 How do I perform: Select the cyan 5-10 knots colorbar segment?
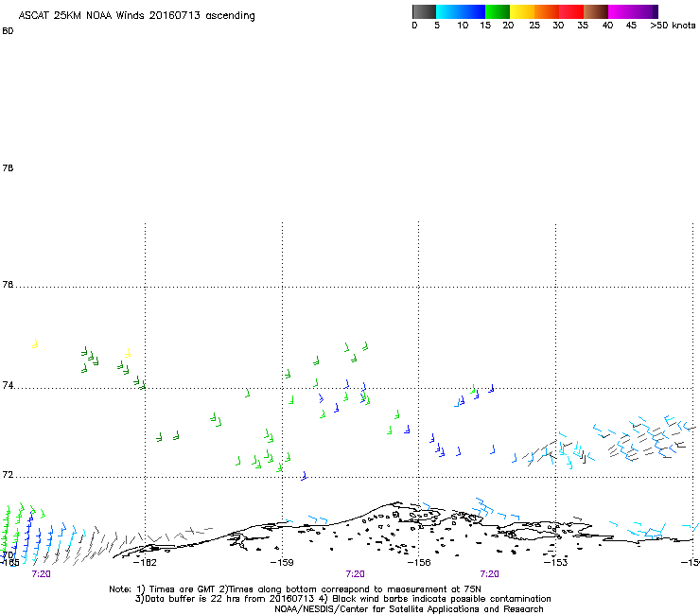[448, 11]
